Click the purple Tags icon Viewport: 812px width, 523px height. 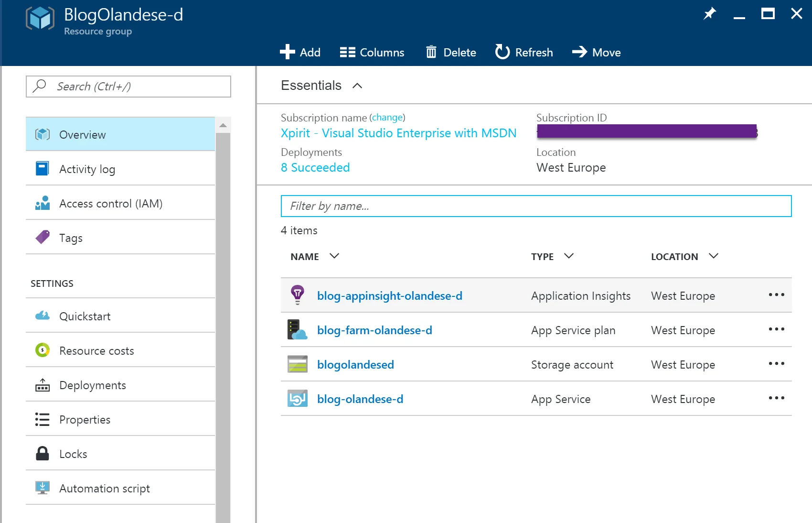pyautogui.click(x=43, y=237)
